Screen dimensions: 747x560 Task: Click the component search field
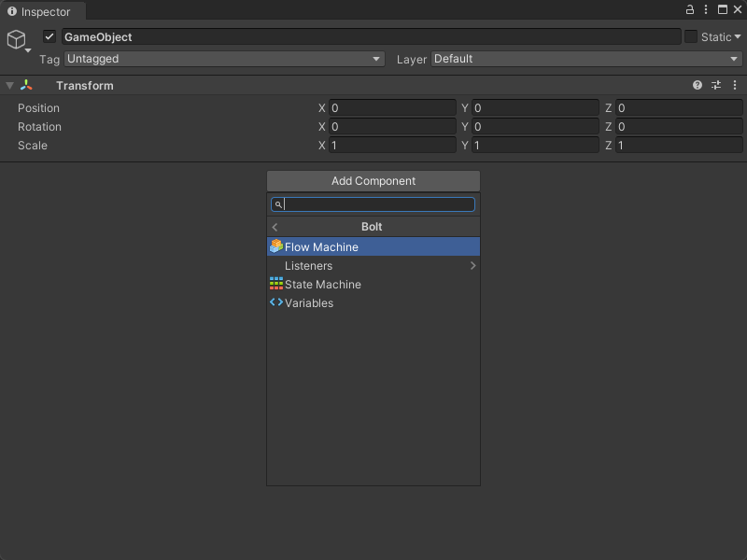[378, 204]
